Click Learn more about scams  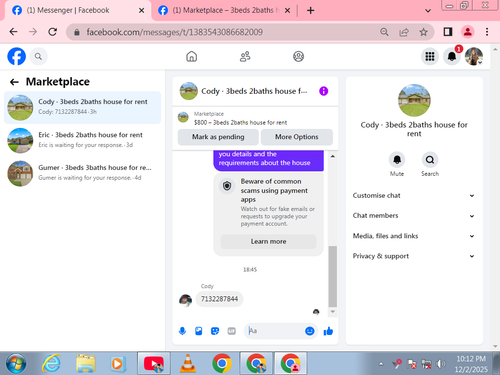[268, 241]
